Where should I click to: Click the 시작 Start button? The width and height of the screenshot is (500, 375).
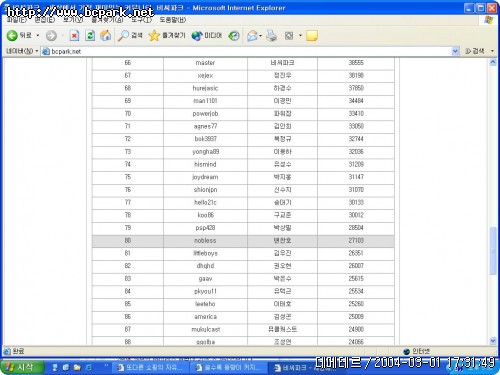pyautogui.click(x=22, y=367)
